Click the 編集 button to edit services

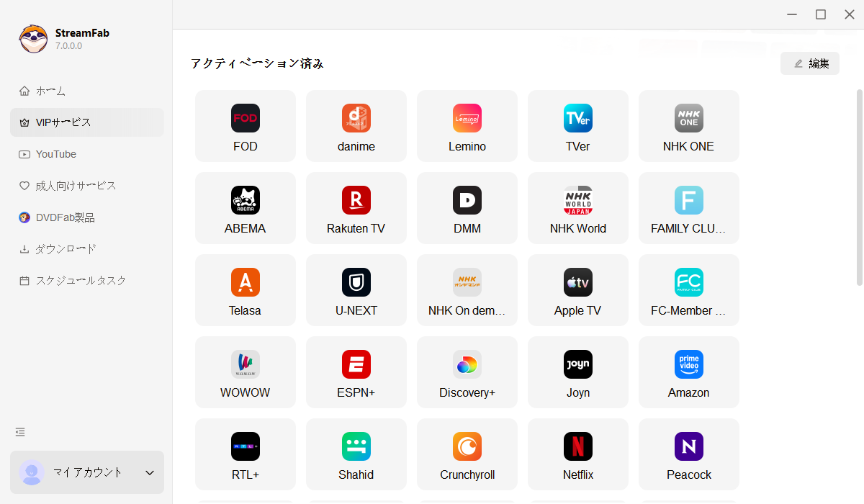(x=809, y=63)
